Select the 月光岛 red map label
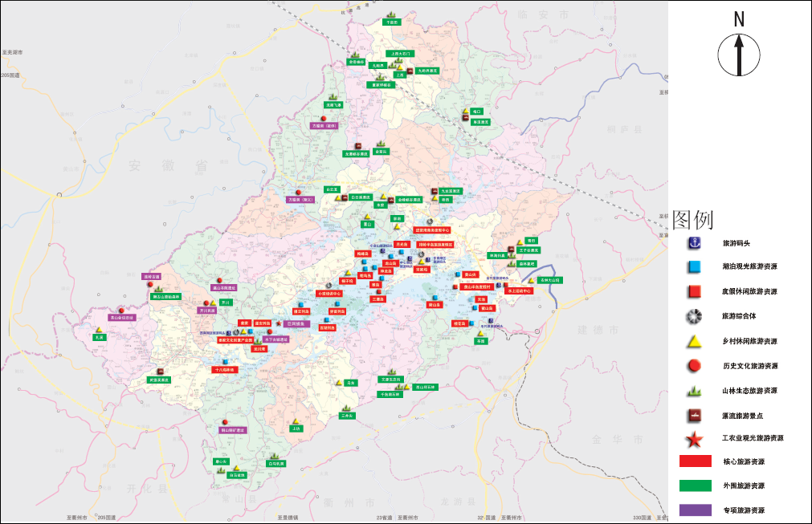This screenshot has height=524, width=812. coord(402,244)
